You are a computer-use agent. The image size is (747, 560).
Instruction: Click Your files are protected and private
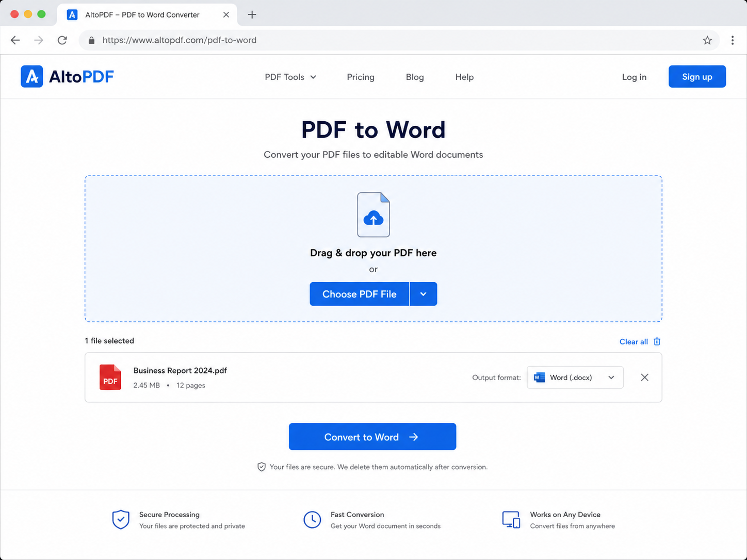192,526
